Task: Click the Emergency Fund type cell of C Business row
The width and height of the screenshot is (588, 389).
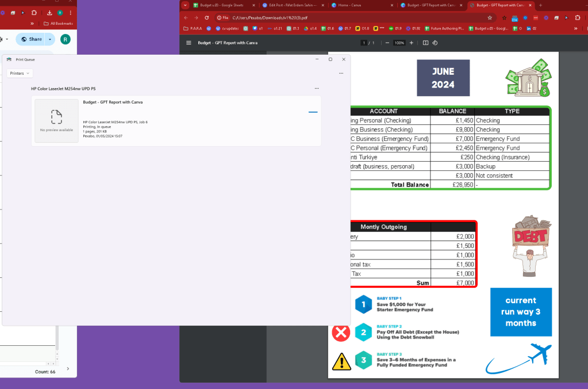Action: click(512, 139)
